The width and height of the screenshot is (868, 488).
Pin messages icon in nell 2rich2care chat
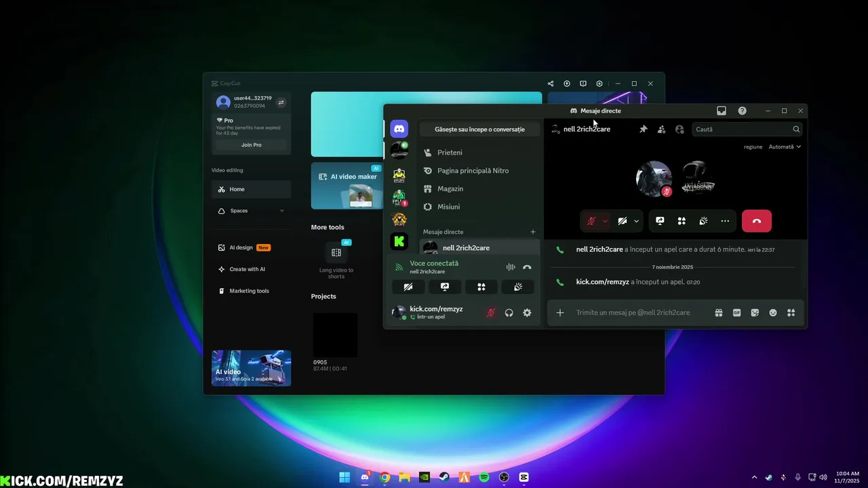click(644, 129)
